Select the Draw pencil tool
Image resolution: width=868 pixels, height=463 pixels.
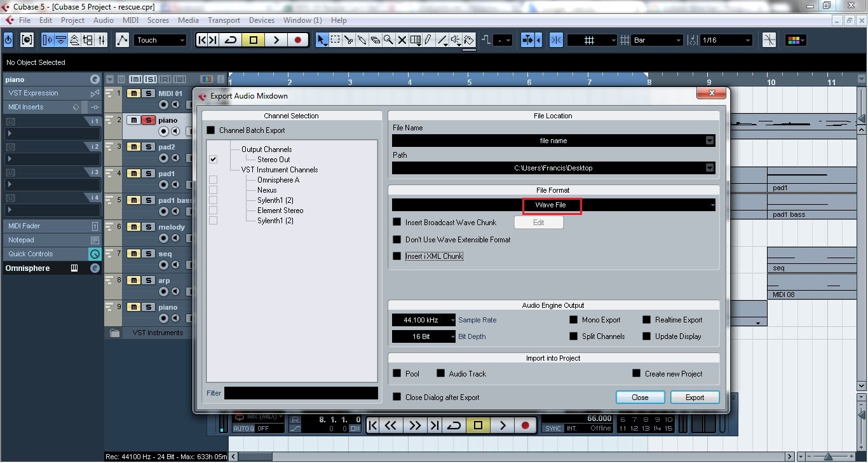(429, 39)
